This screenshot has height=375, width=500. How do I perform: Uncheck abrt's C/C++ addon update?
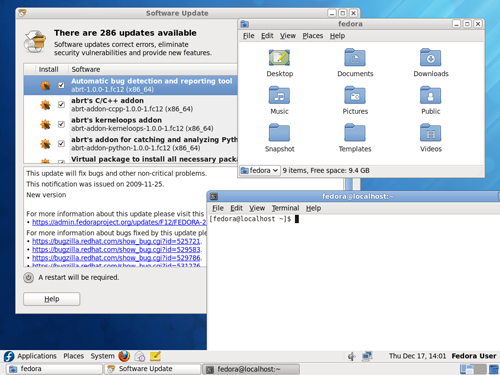61,105
